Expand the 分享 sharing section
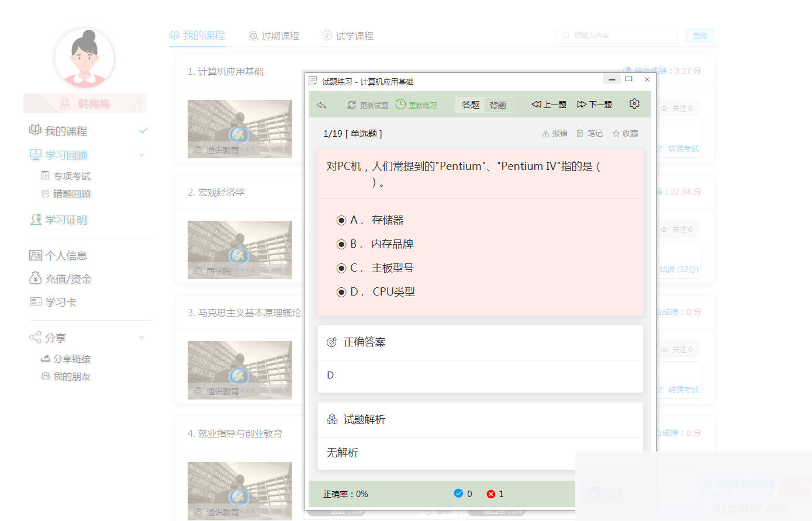The image size is (812, 521). (141, 338)
